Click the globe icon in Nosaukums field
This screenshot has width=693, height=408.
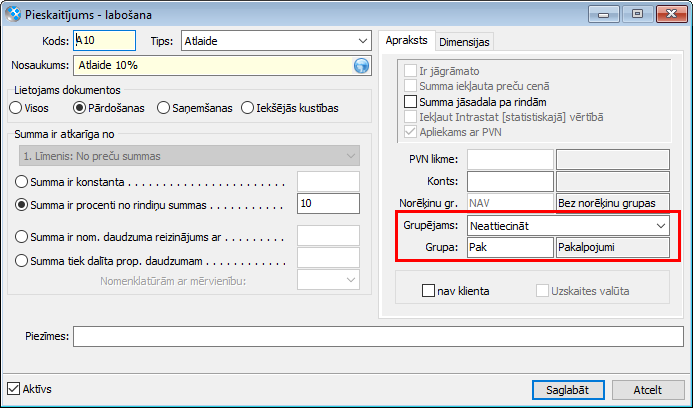point(361,66)
